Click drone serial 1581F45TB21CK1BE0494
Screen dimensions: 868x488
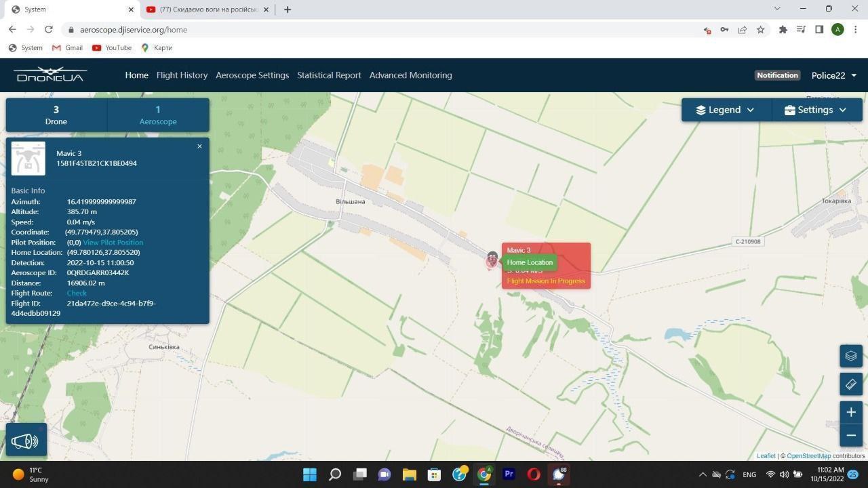point(96,163)
